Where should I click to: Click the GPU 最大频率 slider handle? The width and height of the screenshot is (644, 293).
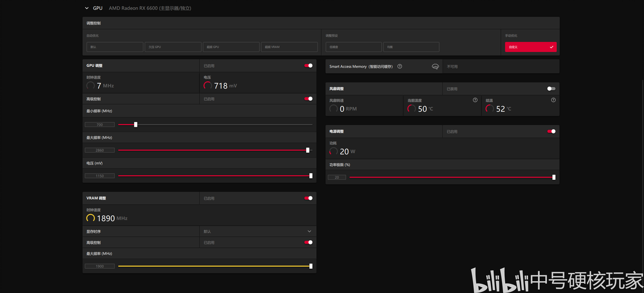pos(307,150)
